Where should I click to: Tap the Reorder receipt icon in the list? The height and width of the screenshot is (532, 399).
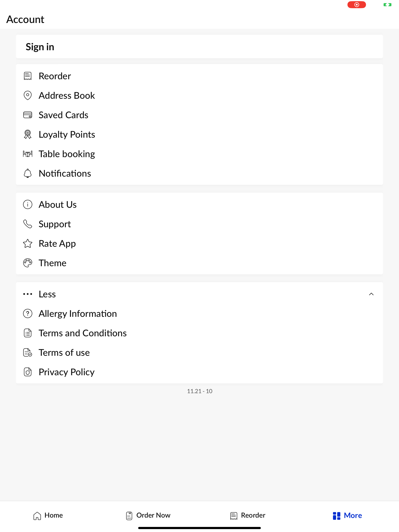(x=28, y=76)
